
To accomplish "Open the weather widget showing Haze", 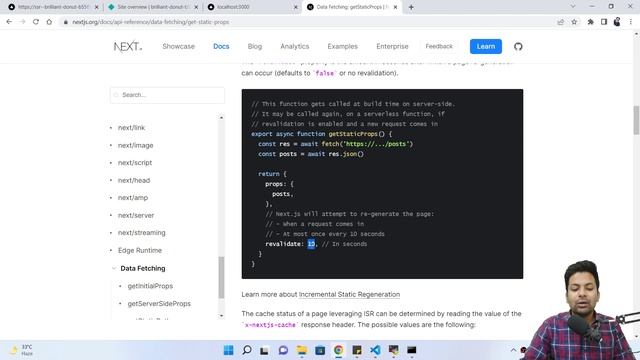I will pyautogui.click(x=21, y=350).
